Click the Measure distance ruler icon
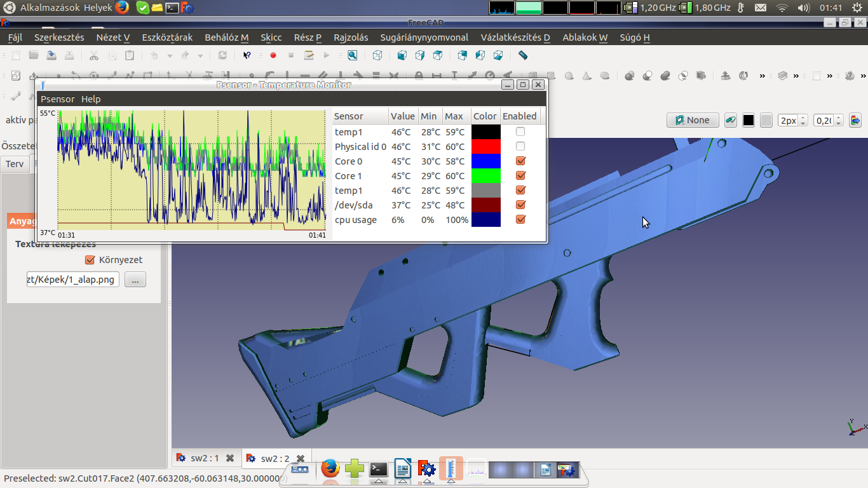This screenshot has height=488, width=868. pyautogui.click(x=523, y=55)
